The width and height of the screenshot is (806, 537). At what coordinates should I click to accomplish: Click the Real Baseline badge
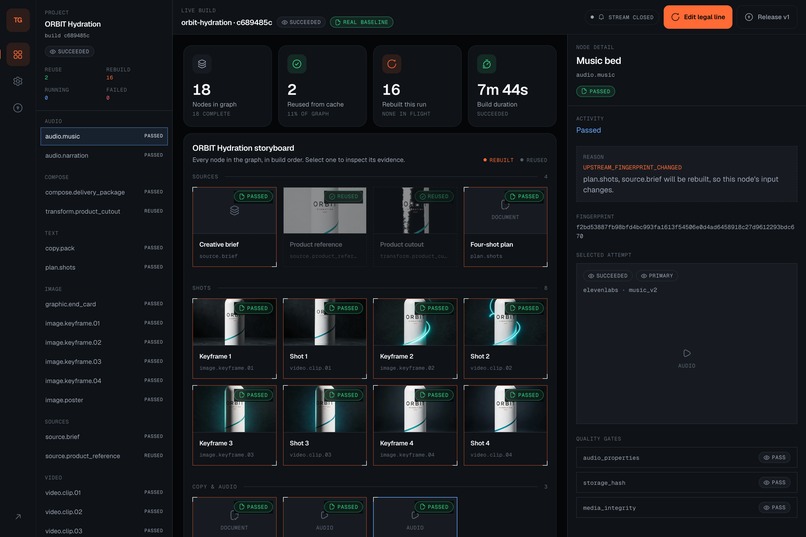tap(362, 22)
